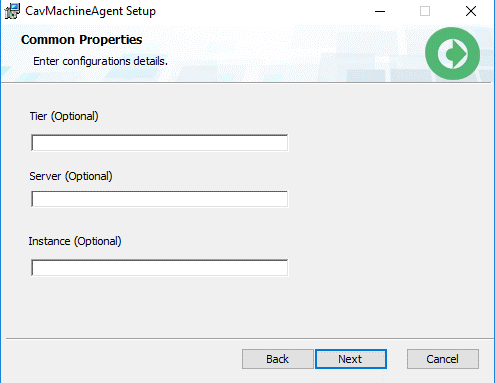Viewport: 495px width, 383px height.
Task: Close the CavMachineAgent Setup window
Action: pos(471,11)
